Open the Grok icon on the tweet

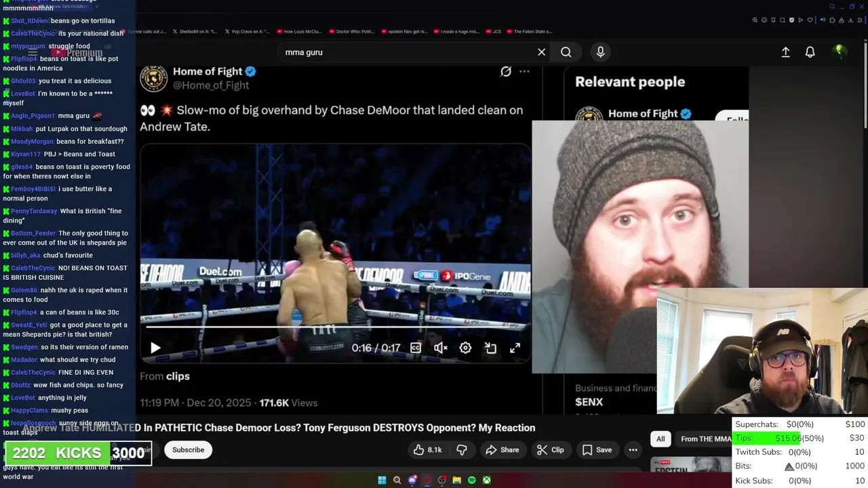(x=506, y=71)
